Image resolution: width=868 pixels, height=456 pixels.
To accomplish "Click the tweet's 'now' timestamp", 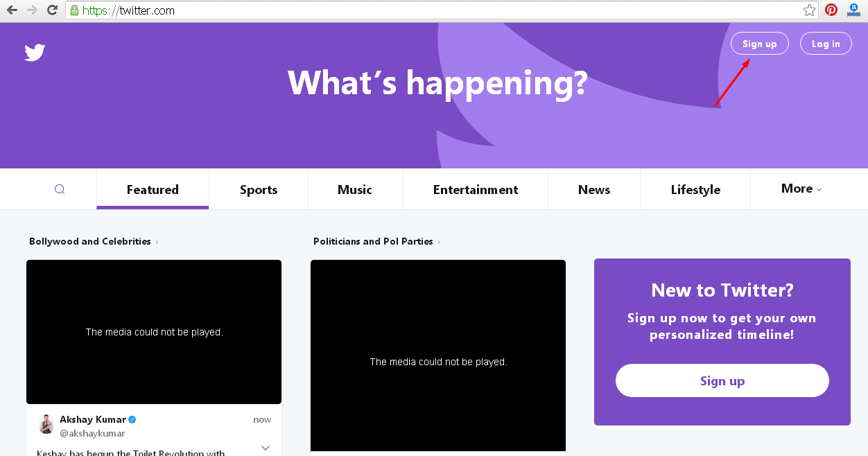I will click(x=262, y=420).
